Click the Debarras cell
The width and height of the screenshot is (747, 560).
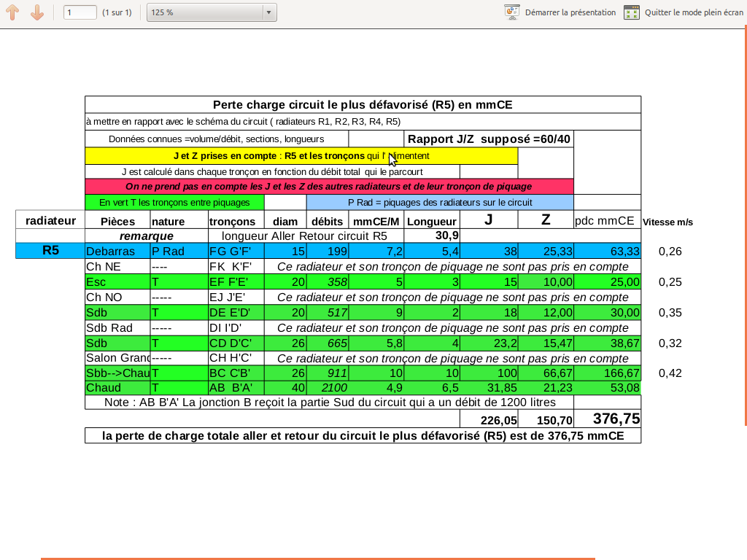click(117, 251)
